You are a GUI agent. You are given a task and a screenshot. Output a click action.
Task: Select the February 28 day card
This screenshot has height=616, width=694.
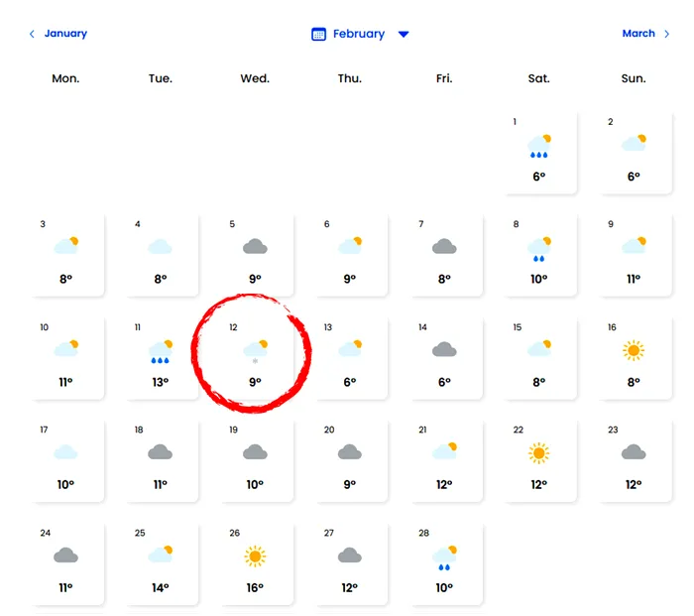pos(444,564)
